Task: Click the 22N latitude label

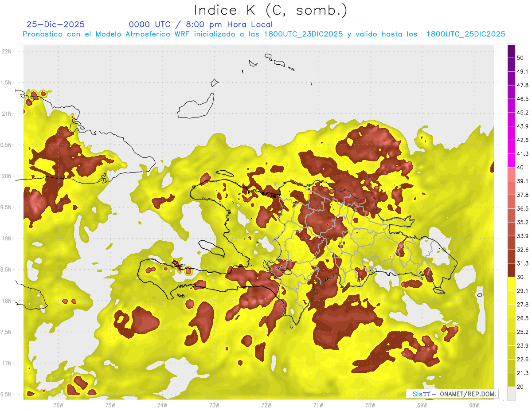Action: coord(6,51)
